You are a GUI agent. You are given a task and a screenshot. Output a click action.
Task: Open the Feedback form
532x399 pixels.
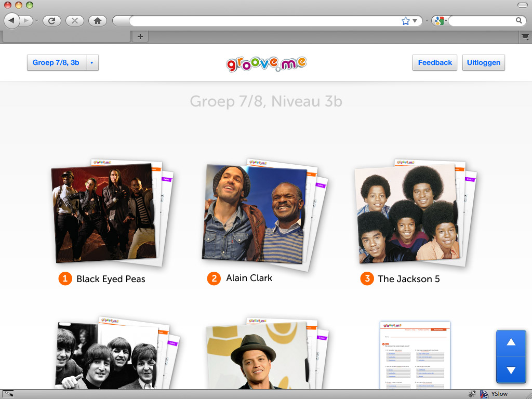point(435,62)
